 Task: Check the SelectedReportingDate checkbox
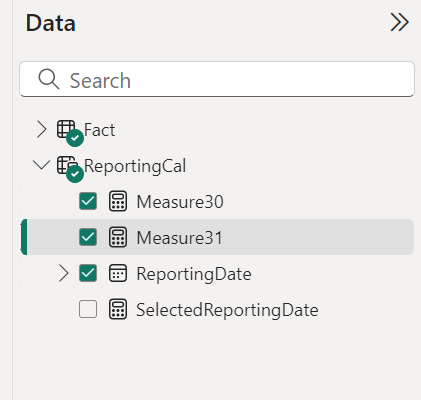pyautogui.click(x=88, y=309)
